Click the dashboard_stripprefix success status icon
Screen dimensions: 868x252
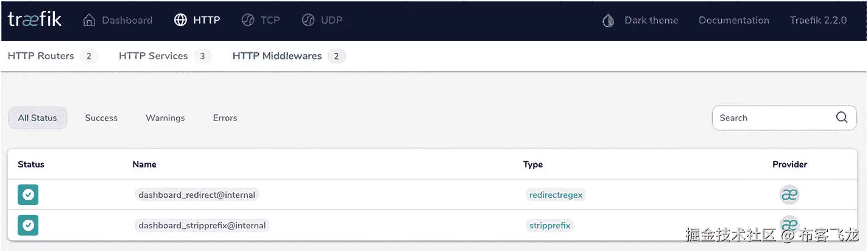coord(28,225)
